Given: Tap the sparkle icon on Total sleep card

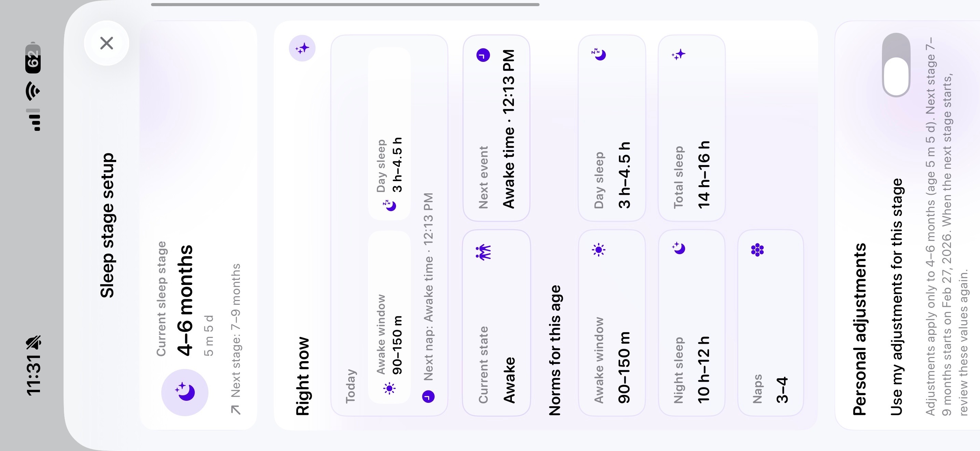Looking at the screenshot, I should pyautogui.click(x=679, y=54).
